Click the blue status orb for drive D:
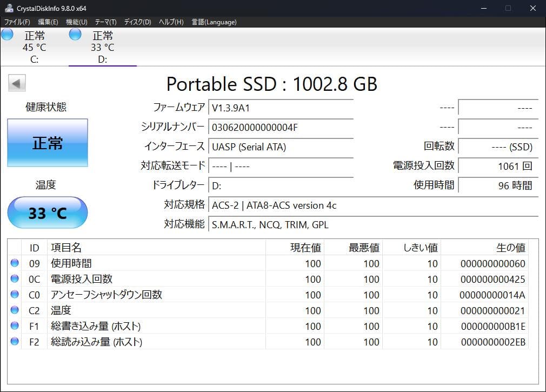This screenshot has height=392, width=546. pos(75,35)
